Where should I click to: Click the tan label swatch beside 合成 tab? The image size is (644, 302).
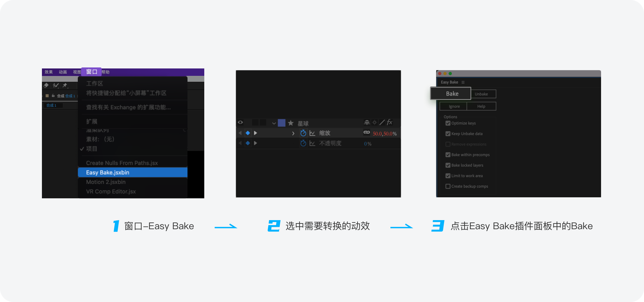(x=47, y=96)
